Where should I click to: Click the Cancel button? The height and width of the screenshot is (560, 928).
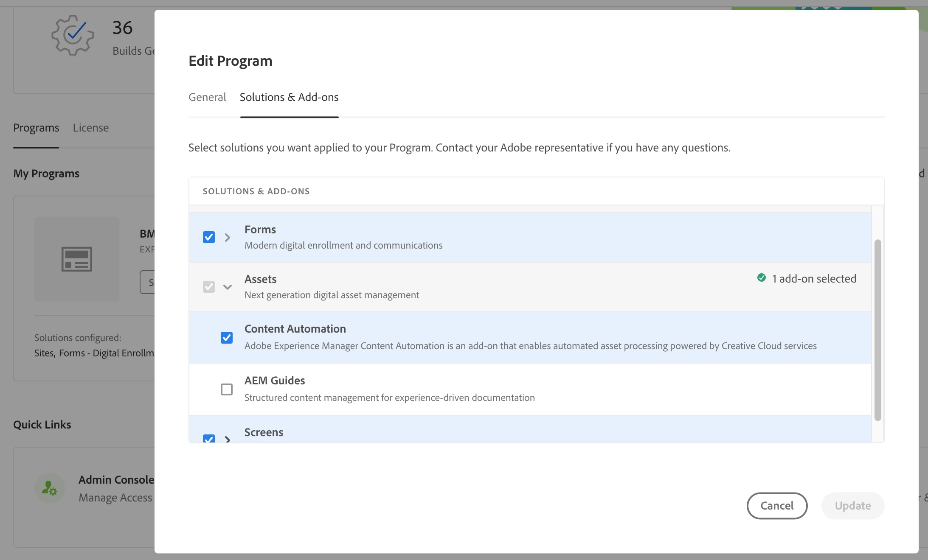(x=777, y=506)
